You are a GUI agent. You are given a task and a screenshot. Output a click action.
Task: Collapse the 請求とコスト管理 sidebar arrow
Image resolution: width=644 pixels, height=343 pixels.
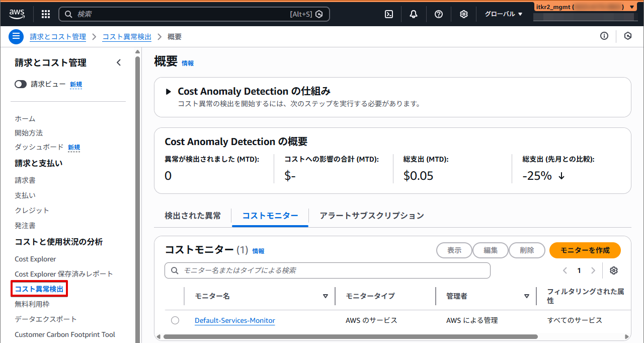pos(119,62)
